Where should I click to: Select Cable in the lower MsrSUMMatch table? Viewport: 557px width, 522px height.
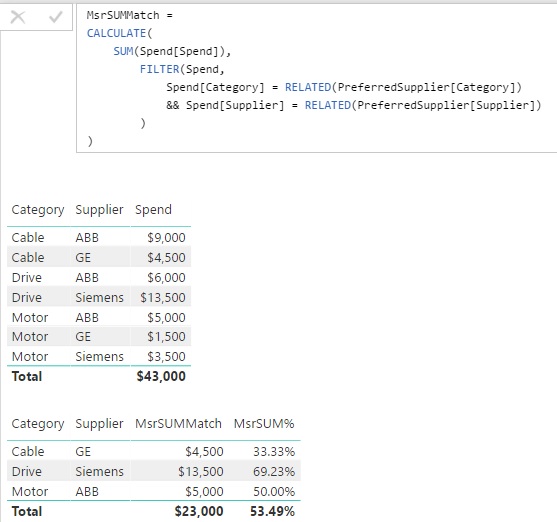coord(28,452)
